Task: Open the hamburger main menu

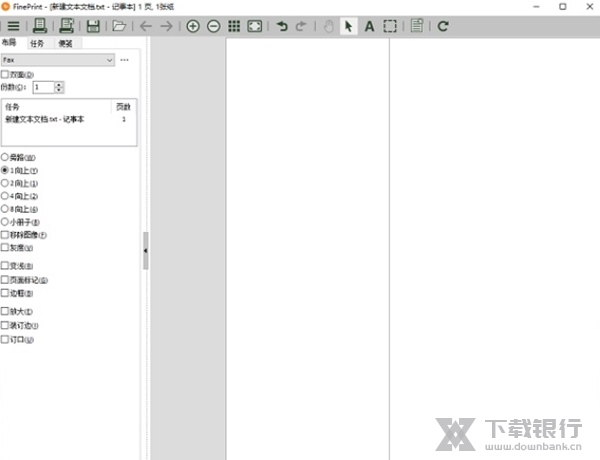Action: (x=13, y=26)
